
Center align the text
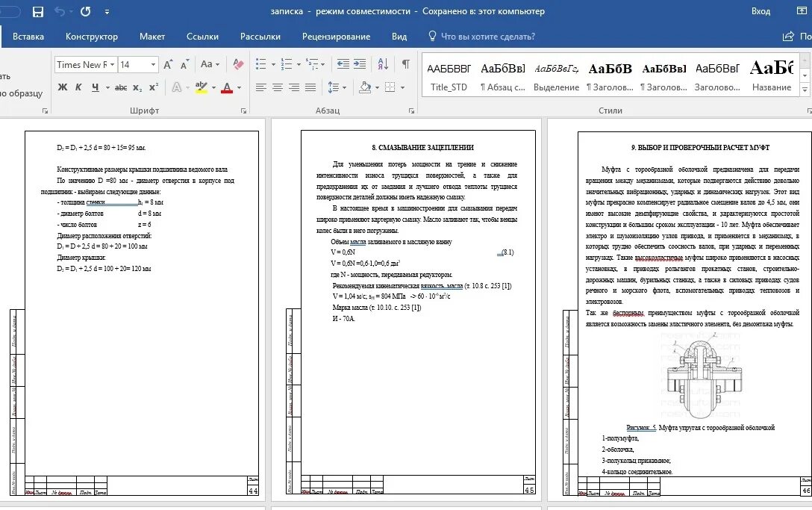[x=278, y=87]
